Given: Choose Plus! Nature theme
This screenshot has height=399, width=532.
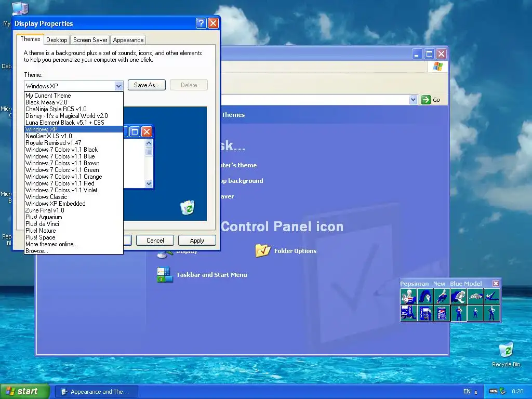Looking at the screenshot, I should coord(74,231).
